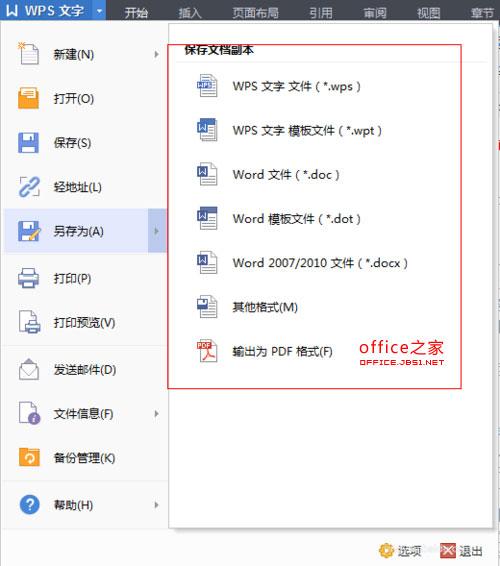Screen dimensions: 500x566
Task: Expand the 另存为(A) submenu arrow
Action: [157, 231]
